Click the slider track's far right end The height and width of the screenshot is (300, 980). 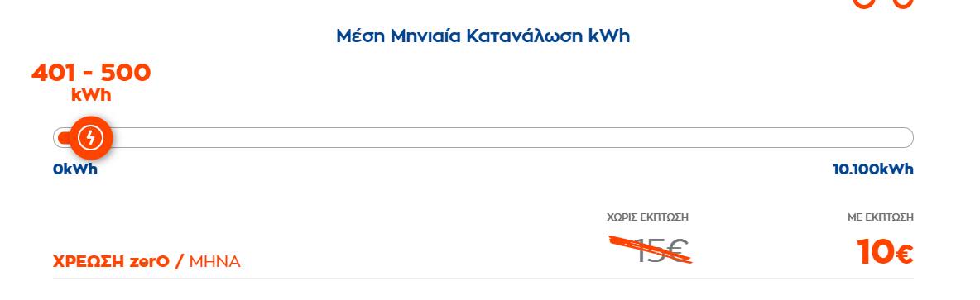(906, 138)
